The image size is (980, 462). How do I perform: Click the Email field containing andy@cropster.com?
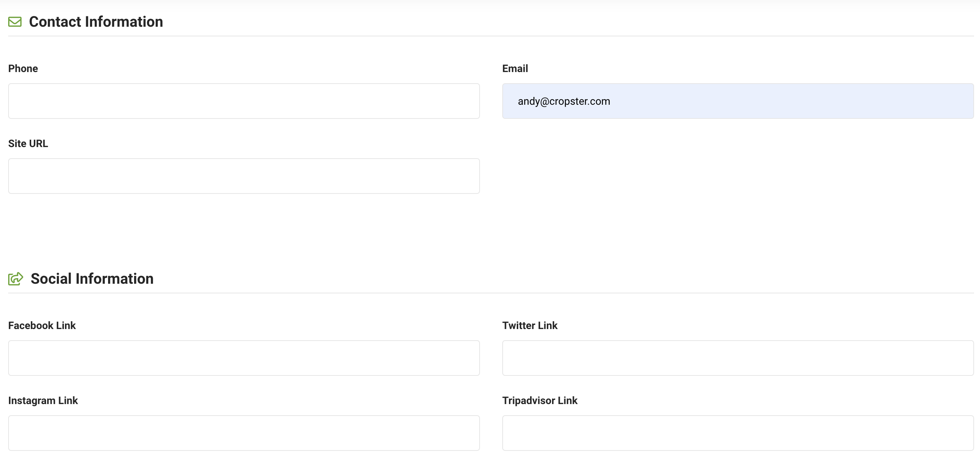[738, 101]
